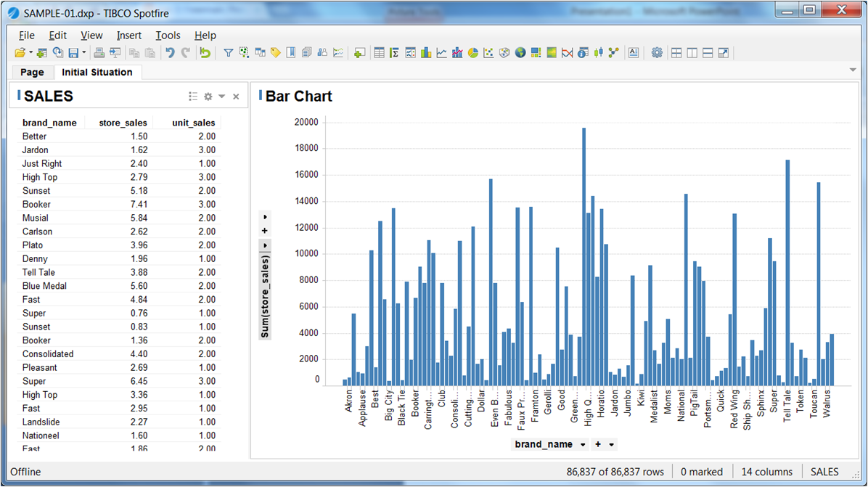Toggle the Filters panel with the funnel icon
This screenshot has height=487, width=868.
pos(227,52)
